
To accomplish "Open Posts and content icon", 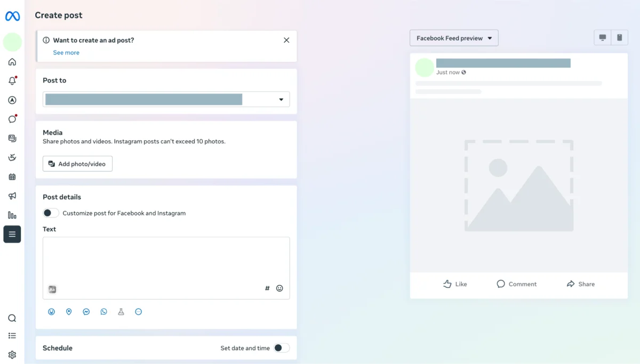I will [x=12, y=139].
